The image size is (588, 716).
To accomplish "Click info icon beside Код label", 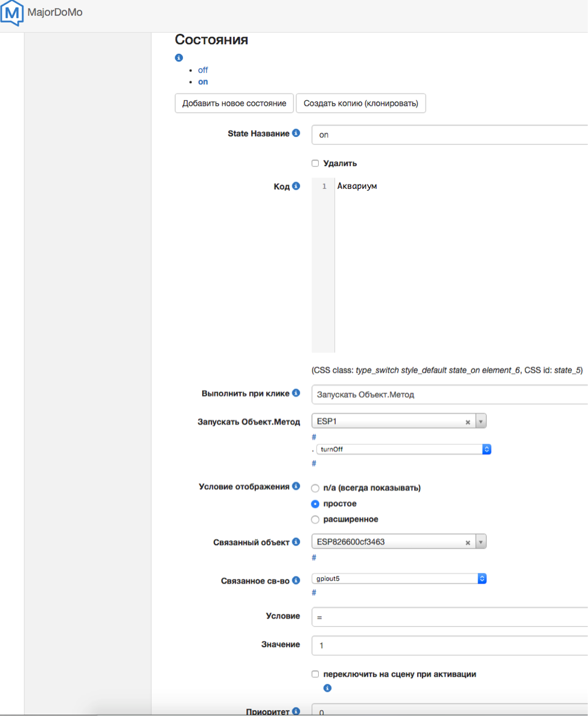I will click(296, 187).
